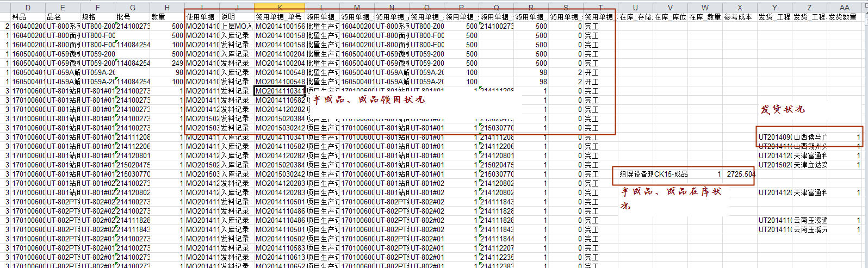Screen dimensions: 868x268
Task: Select the 山西侯马 shipping project cell
Action: pyautogui.click(x=810, y=138)
